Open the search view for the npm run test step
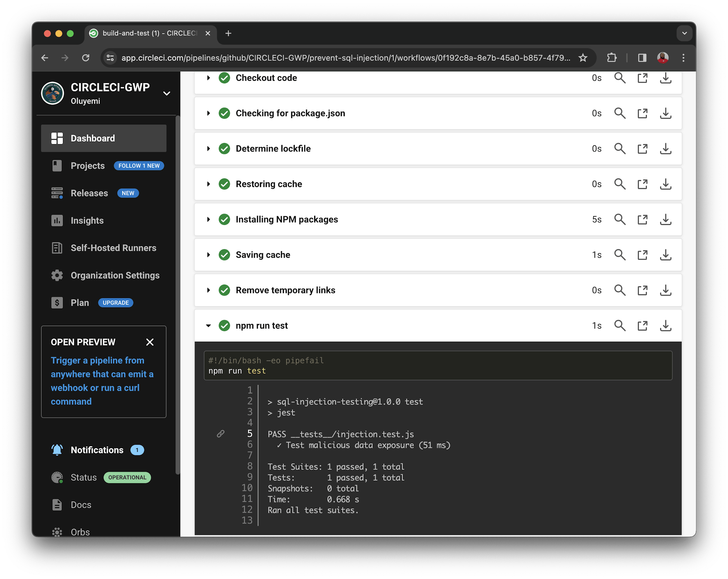The image size is (728, 579). pos(620,325)
